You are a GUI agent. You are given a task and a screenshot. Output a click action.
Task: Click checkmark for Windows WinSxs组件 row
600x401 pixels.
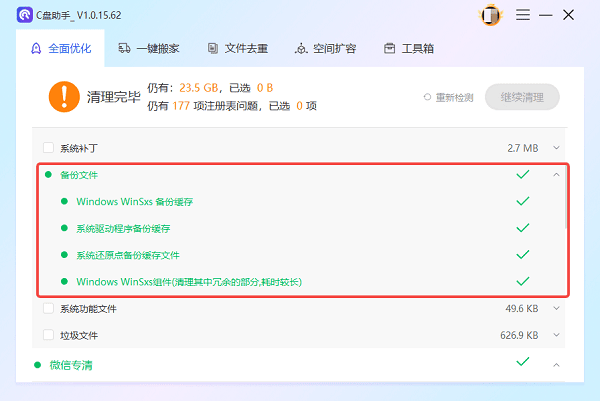[x=523, y=282]
